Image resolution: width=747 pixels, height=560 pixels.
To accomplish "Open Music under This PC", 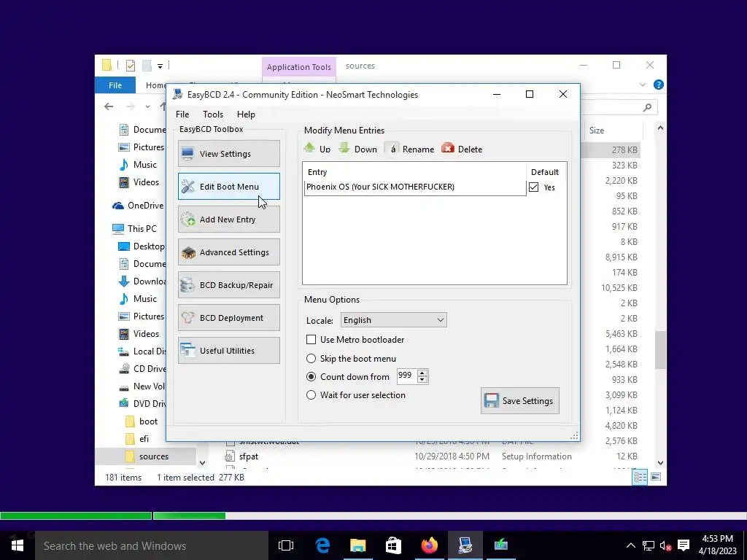I will pyautogui.click(x=137, y=298).
